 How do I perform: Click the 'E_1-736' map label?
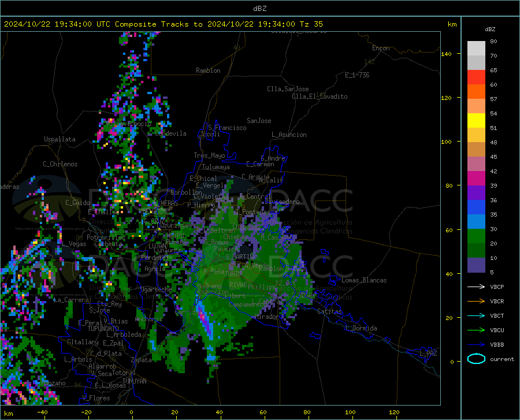pos(357,75)
